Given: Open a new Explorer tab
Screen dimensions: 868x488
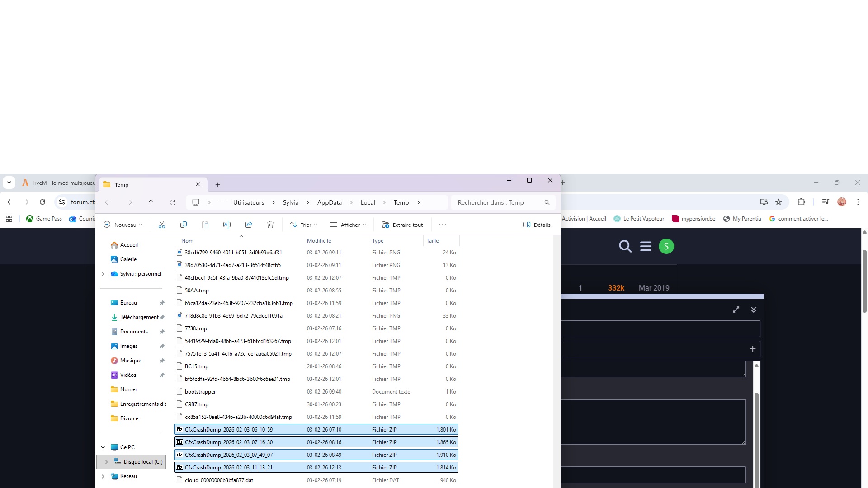Looking at the screenshot, I should 217,184.
